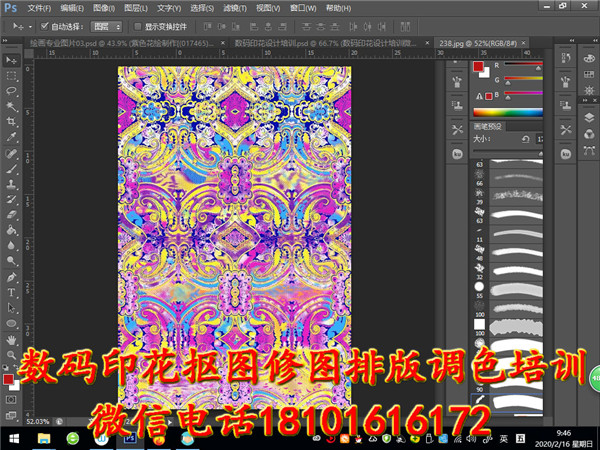600x450 pixels.
Task: Pick the Magic Wand tool
Action: click(x=11, y=106)
